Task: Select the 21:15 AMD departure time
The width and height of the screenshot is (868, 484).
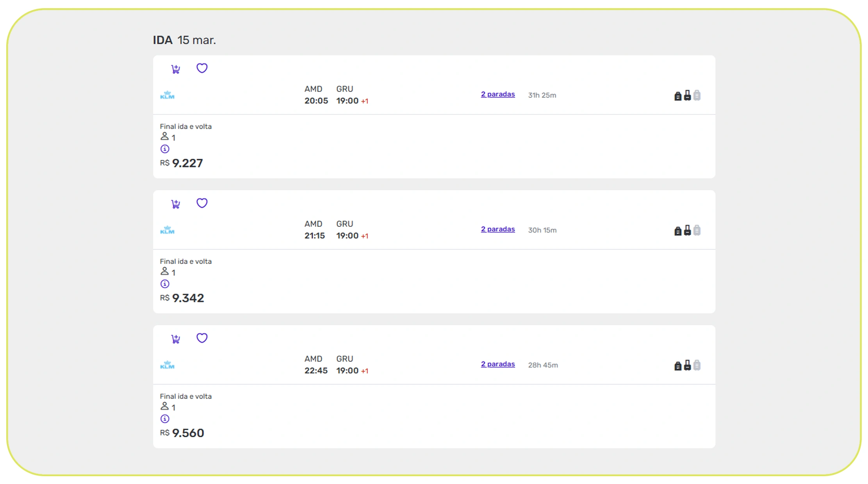Action: click(x=314, y=236)
